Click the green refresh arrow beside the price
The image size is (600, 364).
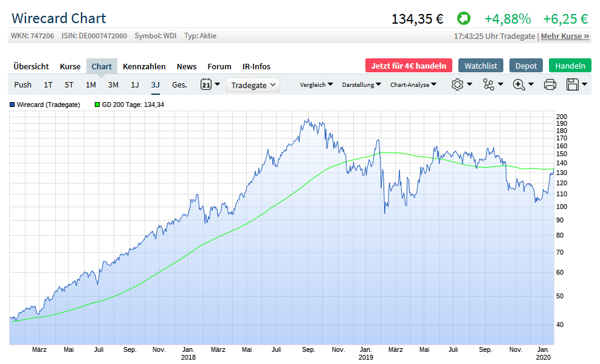464,19
